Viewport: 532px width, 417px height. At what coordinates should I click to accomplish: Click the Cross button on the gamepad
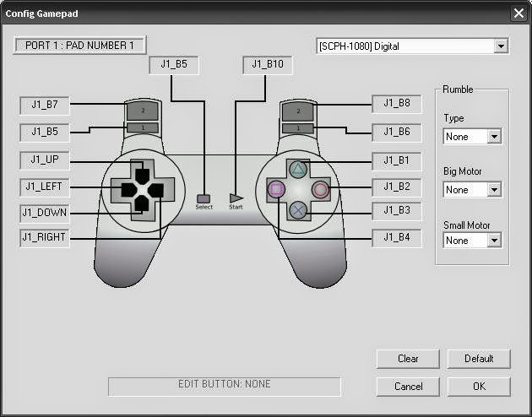click(x=298, y=210)
